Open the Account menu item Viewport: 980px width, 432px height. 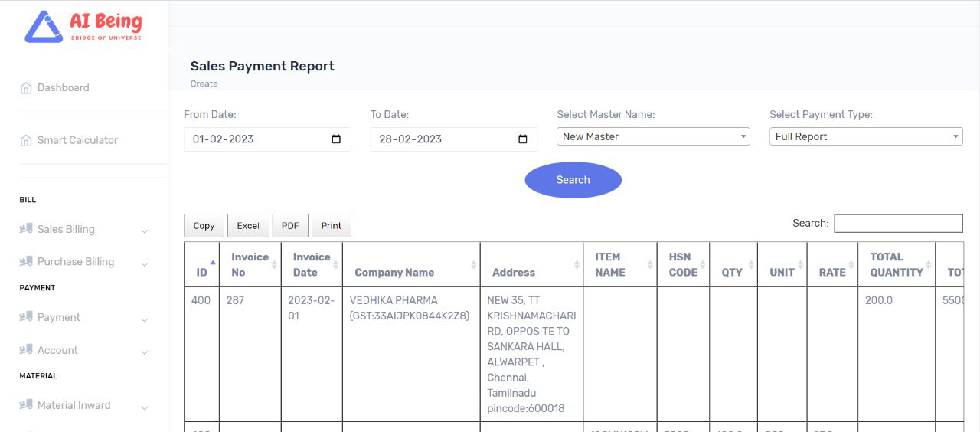(x=57, y=350)
